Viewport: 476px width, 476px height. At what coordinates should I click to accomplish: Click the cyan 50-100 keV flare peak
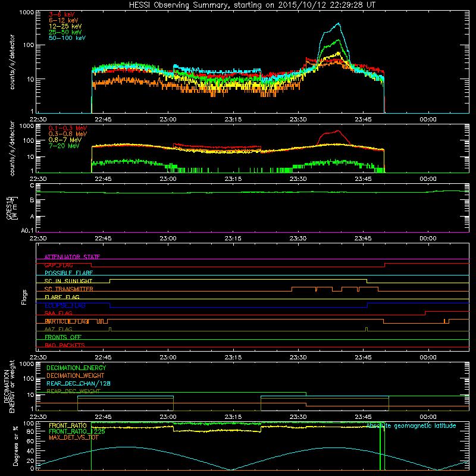[338, 23]
